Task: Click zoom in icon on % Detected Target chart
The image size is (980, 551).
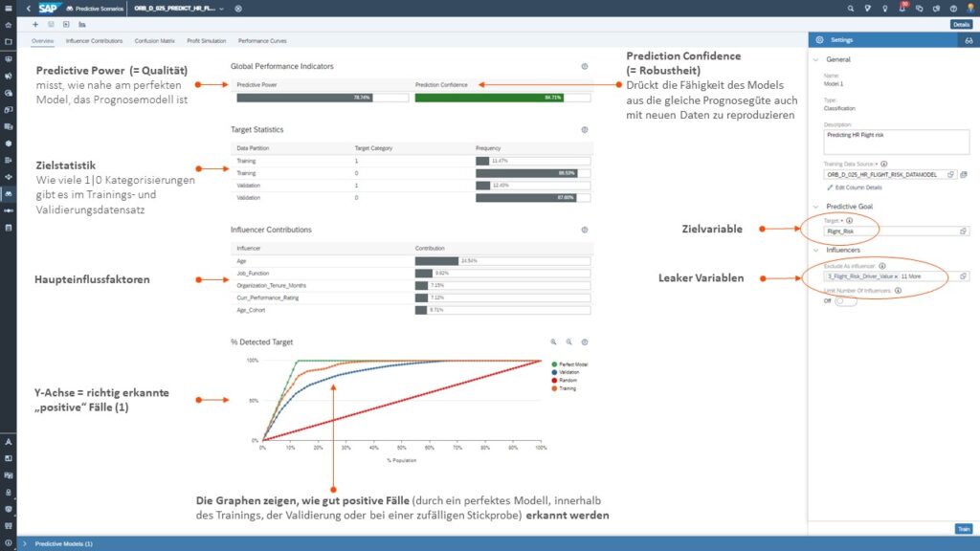Action: tap(553, 342)
